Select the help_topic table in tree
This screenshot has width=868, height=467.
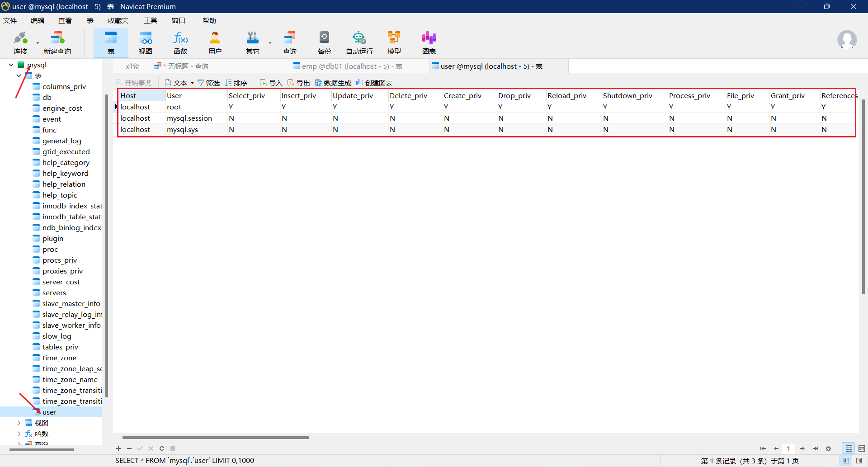point(60,195)
